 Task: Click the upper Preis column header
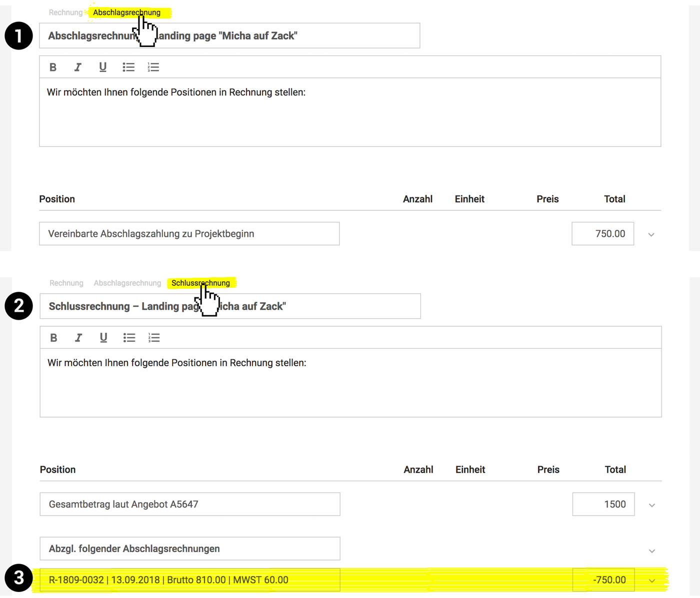547,199
